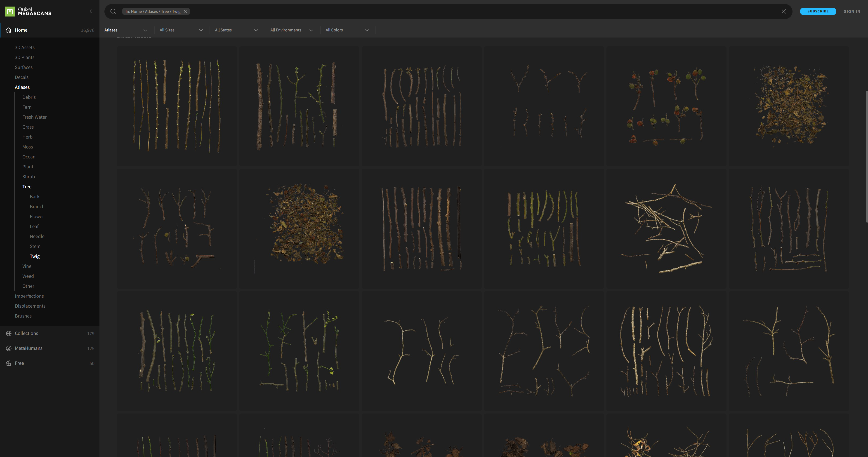Viewport: 868px width, 457px height.
Task: Remove the Twig search filter chip
Action: click(x=185, y=12)
